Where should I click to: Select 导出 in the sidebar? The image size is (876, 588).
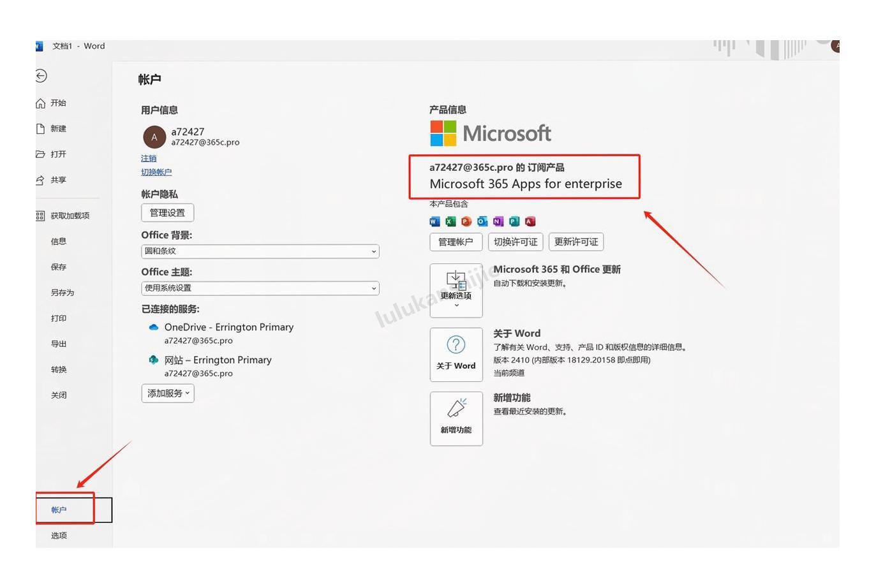pyautogui.click(x=59, y=344)
